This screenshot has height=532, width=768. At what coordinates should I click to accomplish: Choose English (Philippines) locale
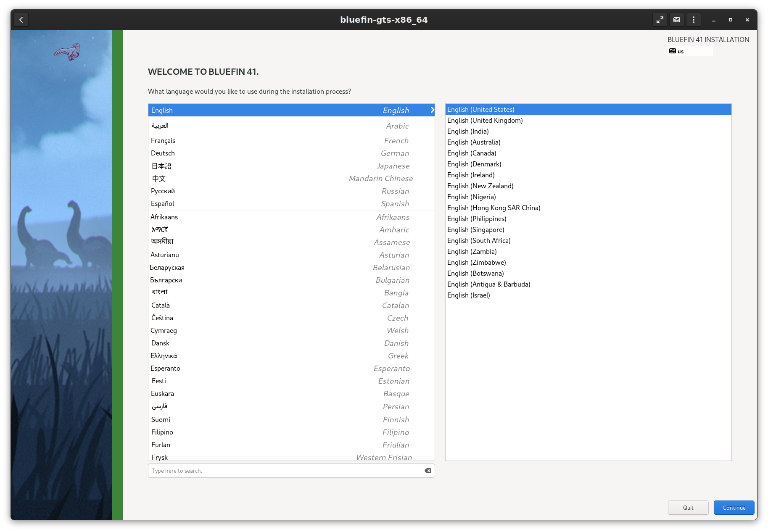tap(588, 219)
